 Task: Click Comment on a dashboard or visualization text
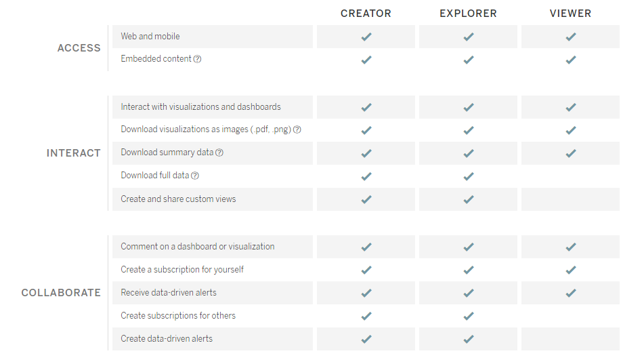pyautogui.click(x=198, y=246)
